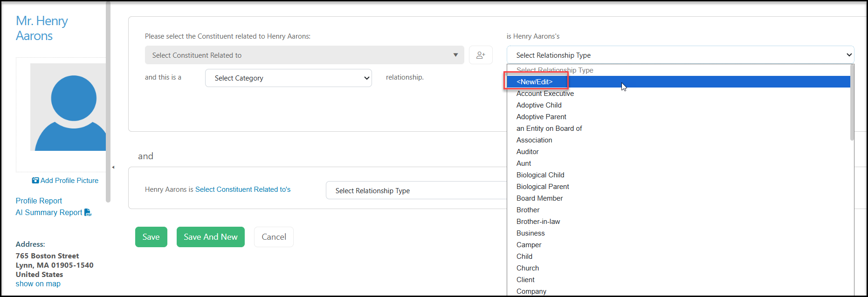Click the Add Profile Picture link
Screen dimensions: 868x297
click(x=69, y=181)
